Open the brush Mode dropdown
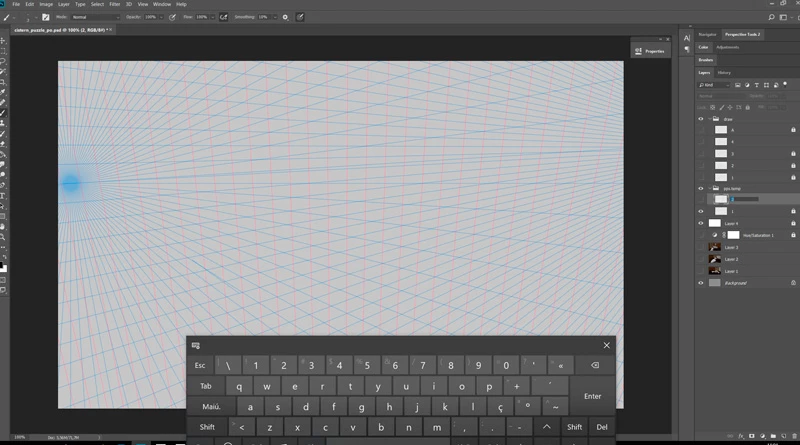This screenshot has height=445, width=800. tap(95, 17)
